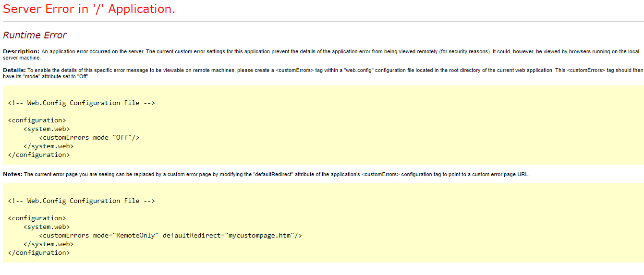Click the bold 'Description:' label
Screen dimensions: 644x275
pos(21,51)
